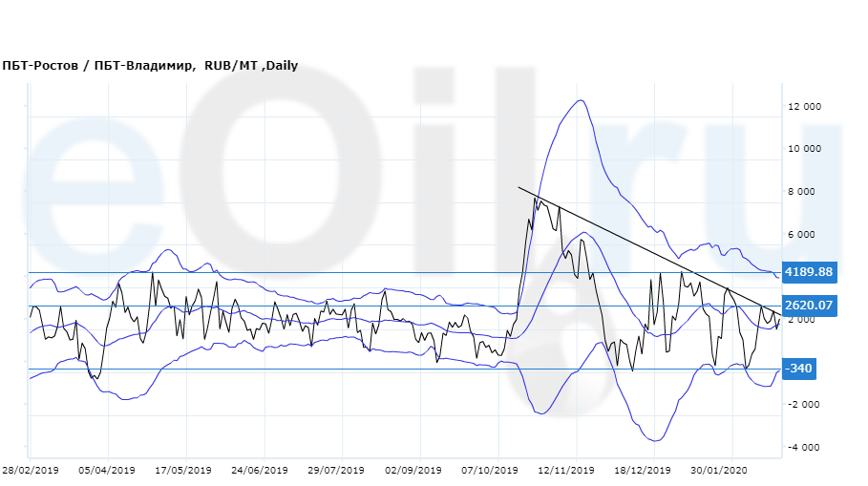Click the 18/12/2019 date label
The width and height of the screenshot is (868, 486).
(x=642, y=470)
